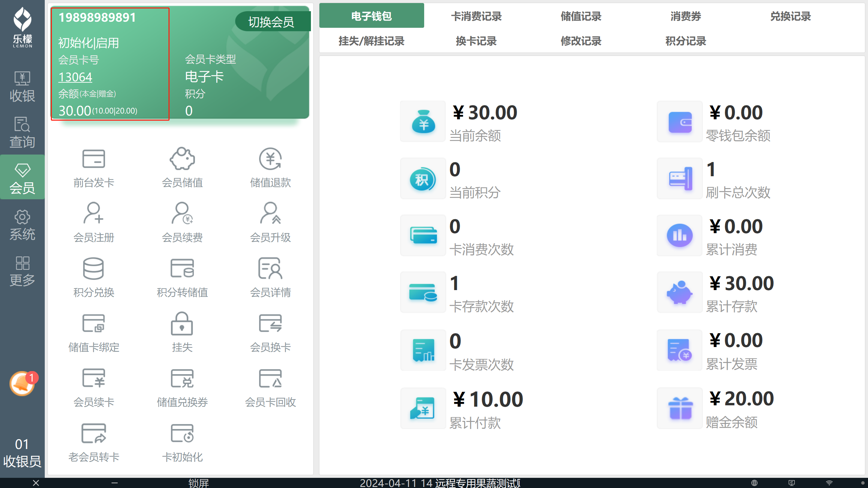Screen dimensions: 868x488
Task: Click the 赠金余额 gift icon
Action: 679,408
